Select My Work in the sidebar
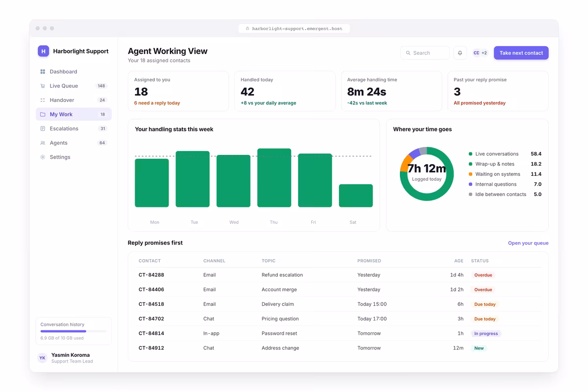588x392 pixels. tap(73, 114)
